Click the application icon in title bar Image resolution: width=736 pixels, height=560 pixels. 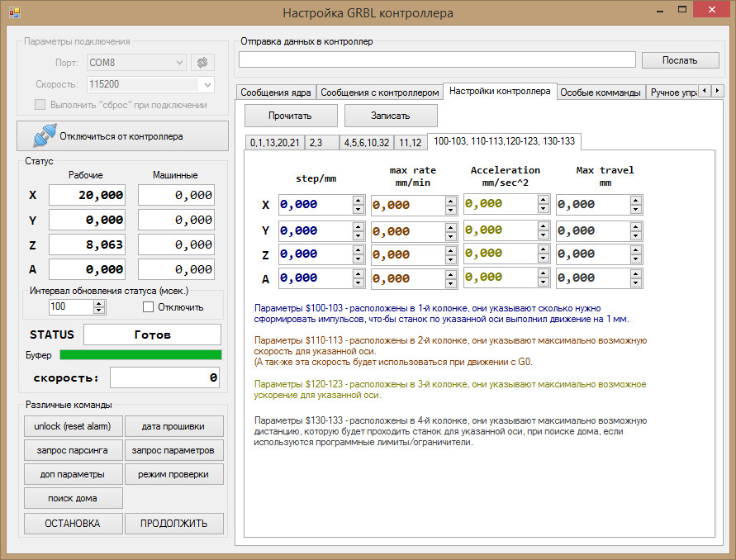(x=15, y=12)
